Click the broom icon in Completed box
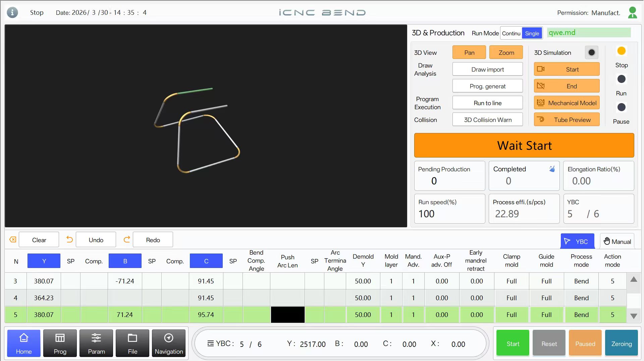644x361 pixels. [552, 169]
